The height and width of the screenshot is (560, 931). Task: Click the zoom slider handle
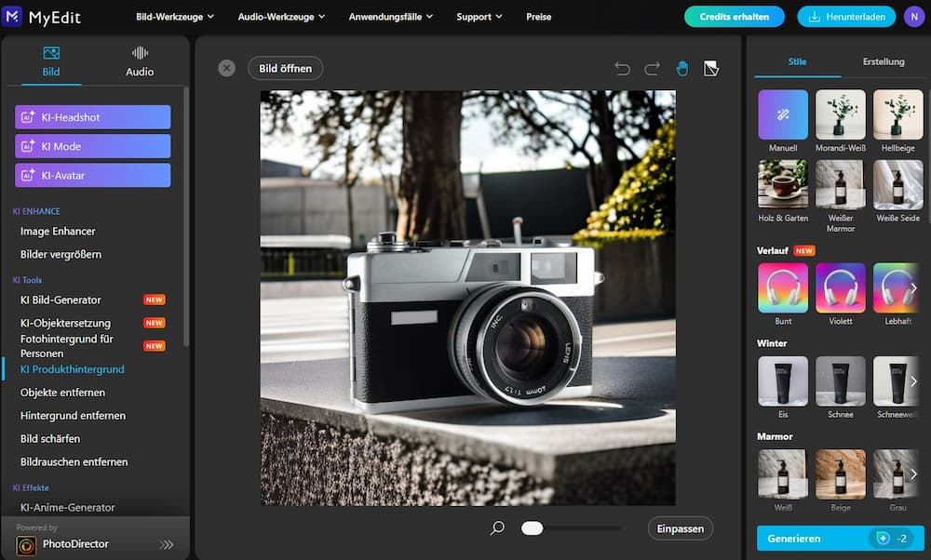click(x=532, y=528)
